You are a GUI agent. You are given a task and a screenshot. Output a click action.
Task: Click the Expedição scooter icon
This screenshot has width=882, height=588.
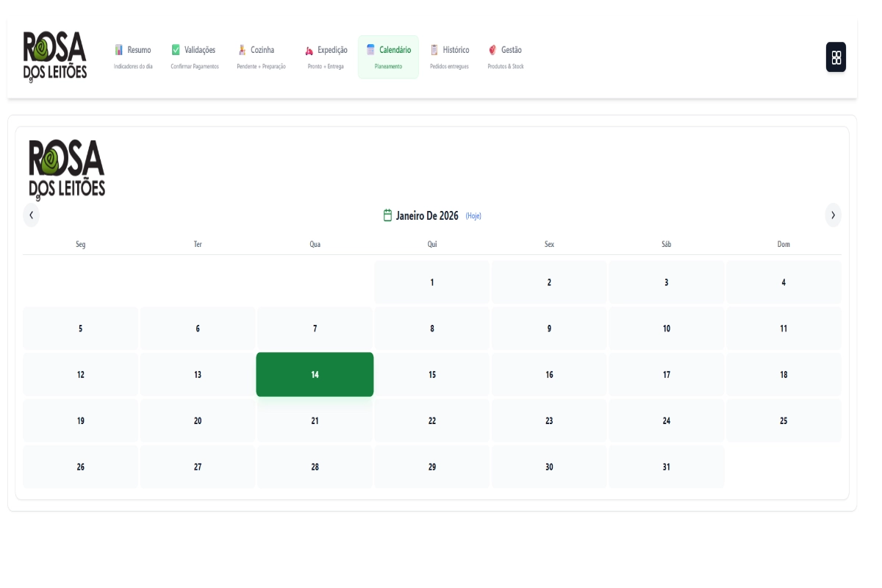[x=309, y=51]
